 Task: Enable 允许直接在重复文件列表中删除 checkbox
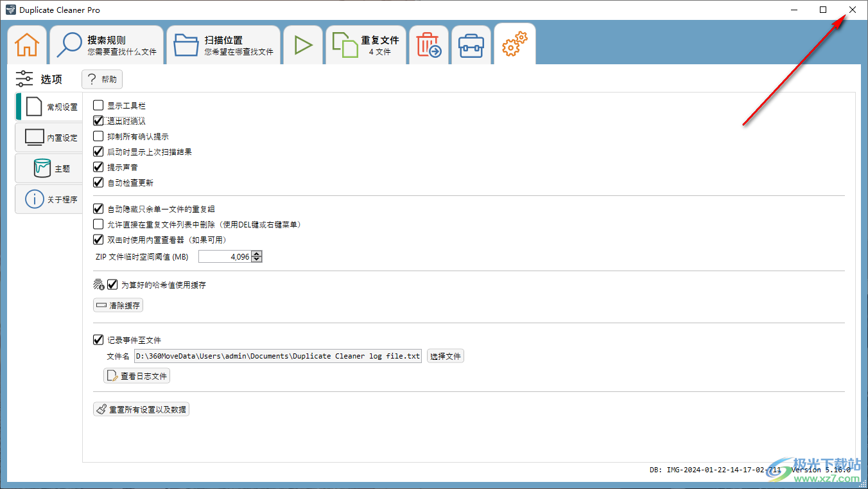click(x=98, y=224)
